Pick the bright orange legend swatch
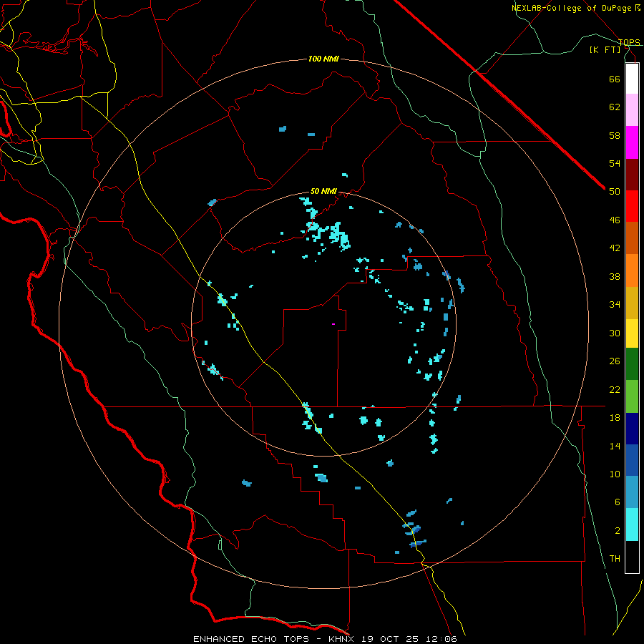The width and height of the screenshot is (644, 644). 632,270
